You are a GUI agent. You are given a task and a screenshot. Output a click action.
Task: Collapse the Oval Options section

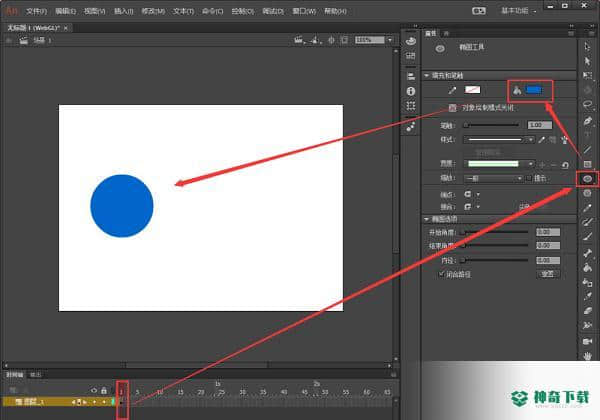427,219
